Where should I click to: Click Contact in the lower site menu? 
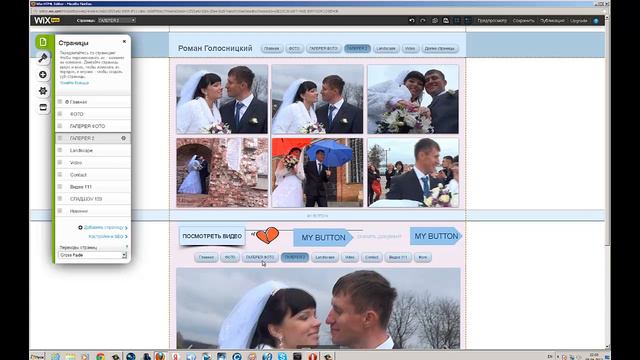371,258
